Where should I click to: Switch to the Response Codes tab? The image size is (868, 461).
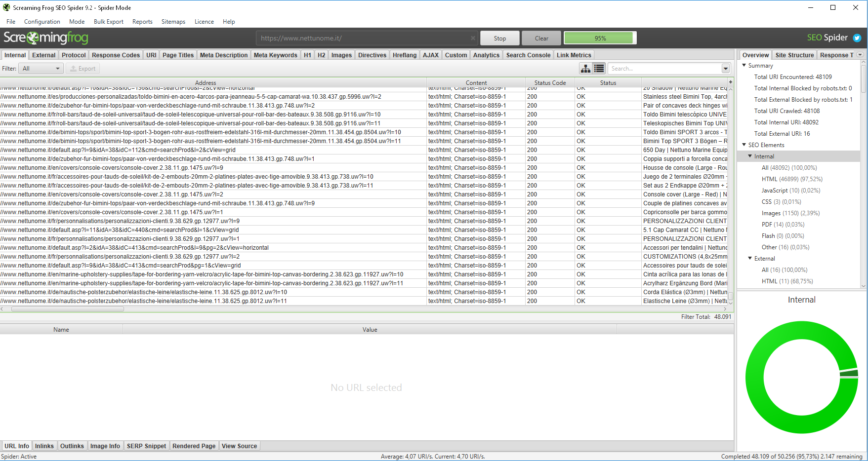(x=116, y=55)
